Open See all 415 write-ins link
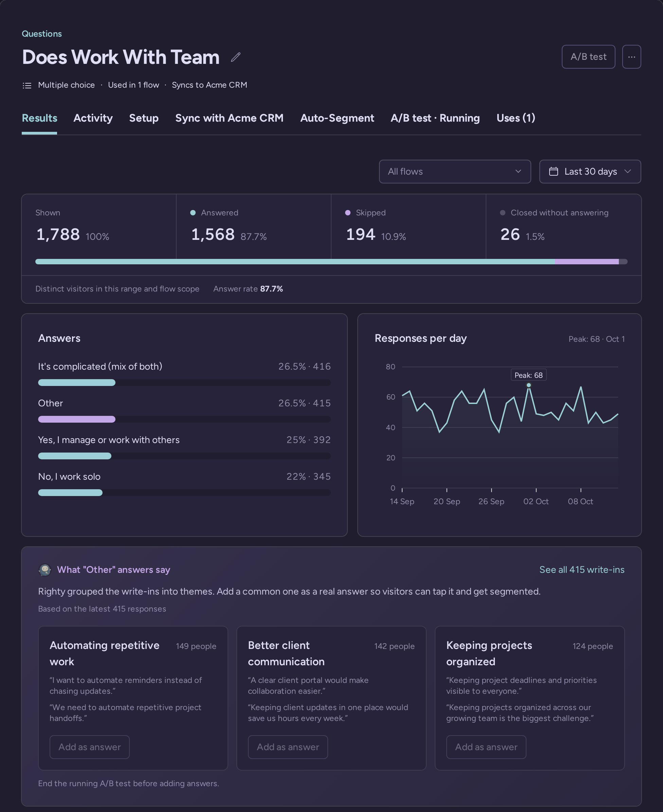Viewport: 663px width, 812px height. coord(581,569)
